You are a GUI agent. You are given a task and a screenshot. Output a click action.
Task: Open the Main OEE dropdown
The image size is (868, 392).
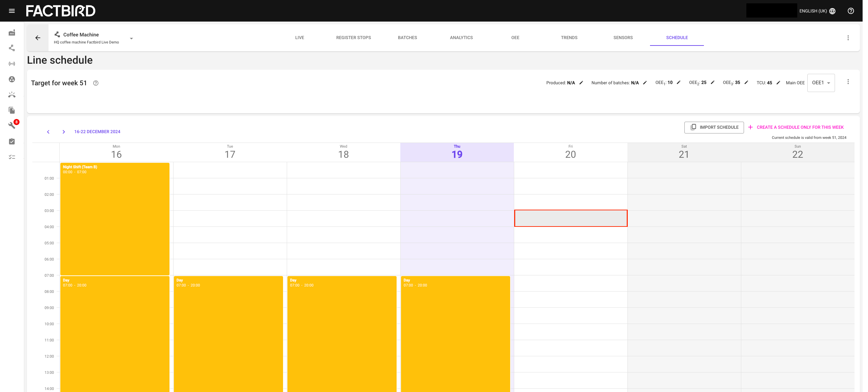coord(821,83)
